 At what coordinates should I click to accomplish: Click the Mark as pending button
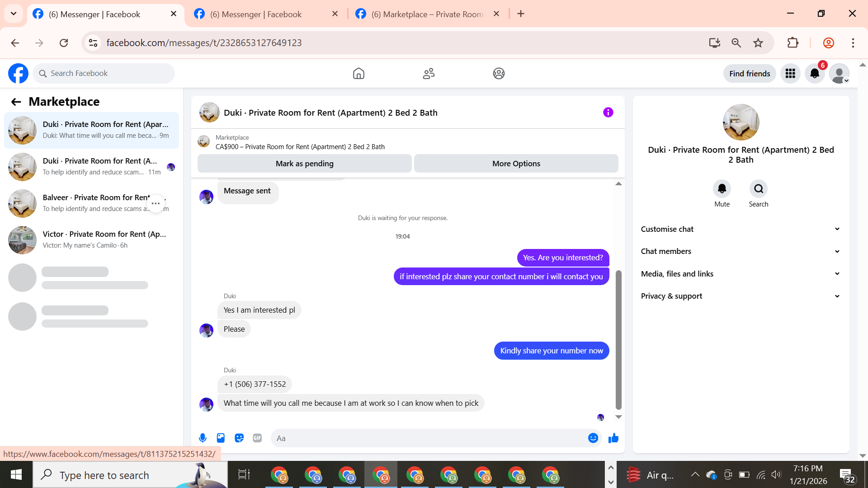pos(304,164)
